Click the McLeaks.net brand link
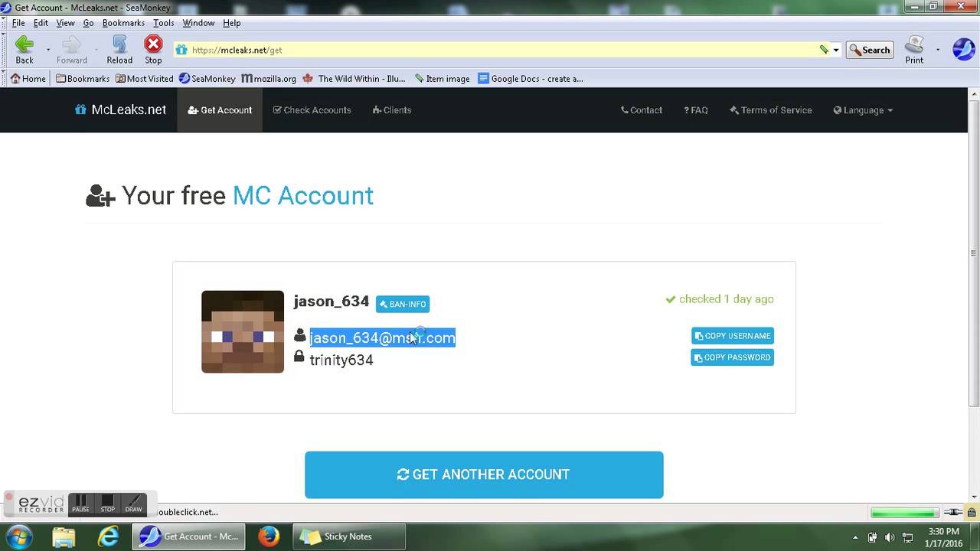 coord(120,109)
